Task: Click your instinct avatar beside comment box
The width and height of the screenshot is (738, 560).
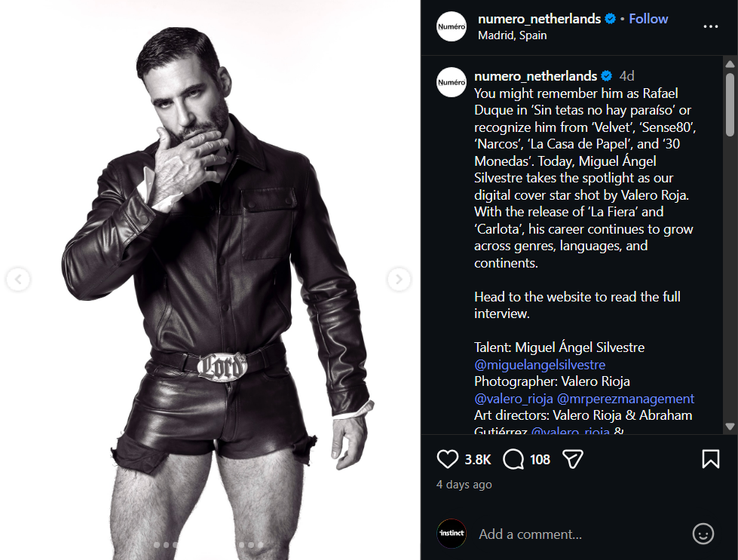Action: (x=452, y=534)
